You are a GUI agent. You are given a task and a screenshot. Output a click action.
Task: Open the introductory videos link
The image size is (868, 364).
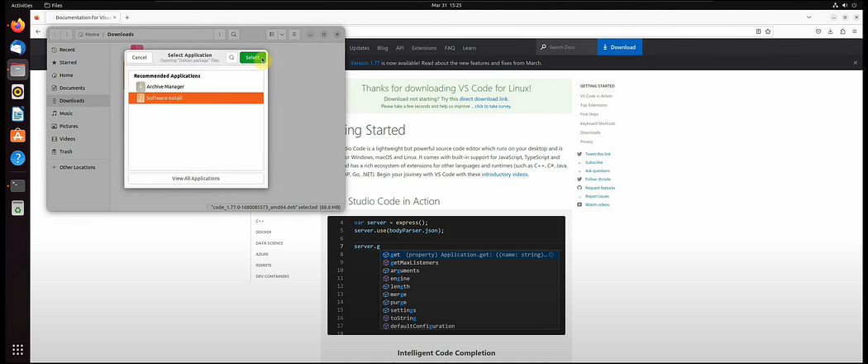tap(504, 174)
